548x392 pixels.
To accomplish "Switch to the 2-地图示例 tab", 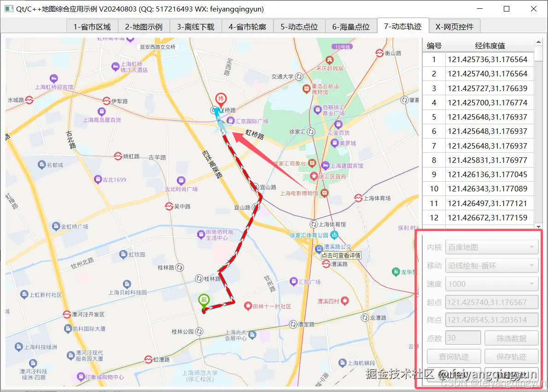I will (x=143, y=26).
